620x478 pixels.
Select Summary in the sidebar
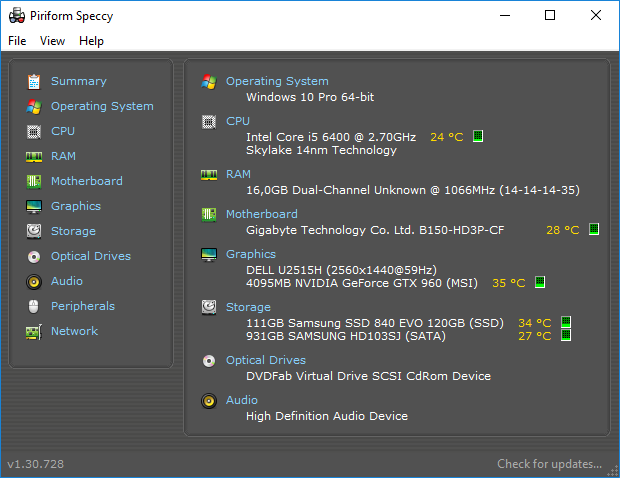point(78,81)
